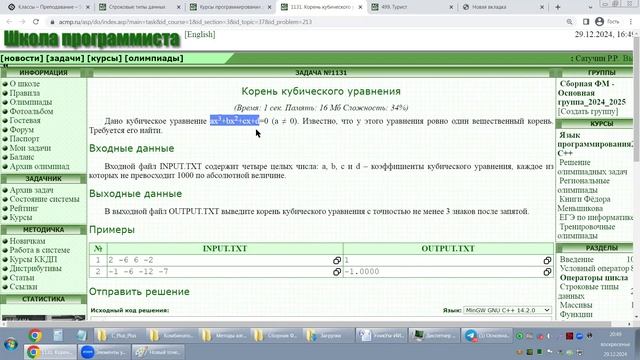This screenshot has height=360, width=640.
Task: Copy output of example row 2
Action: pos(547,272)
